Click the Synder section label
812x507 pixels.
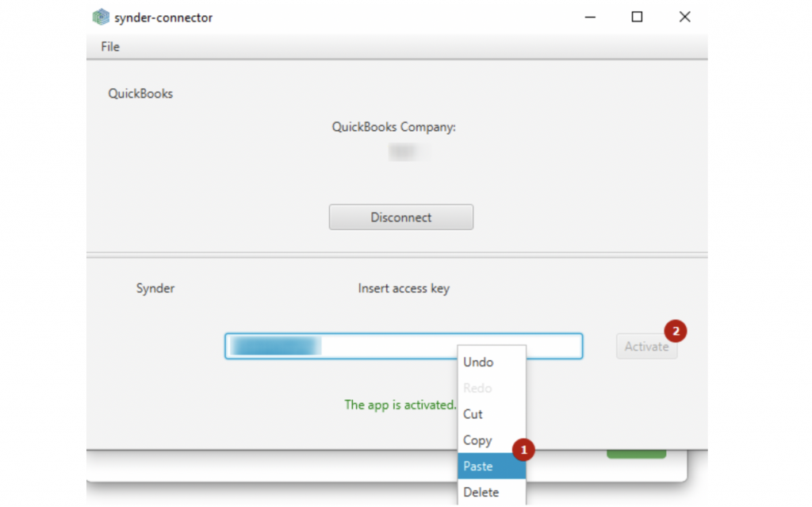click(x=155, y=288)
